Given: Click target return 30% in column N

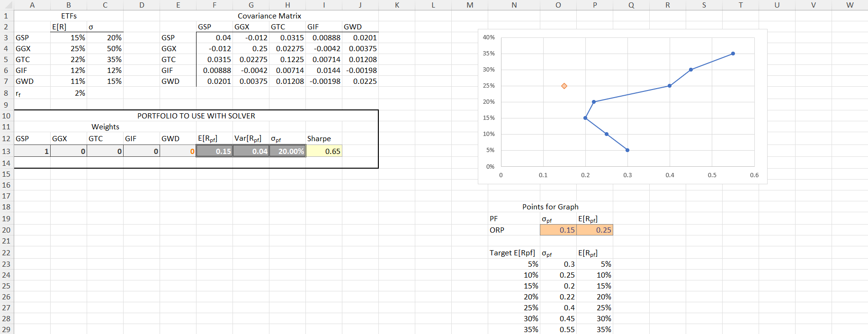Looking at the screenshot, I should coord(514,318).
